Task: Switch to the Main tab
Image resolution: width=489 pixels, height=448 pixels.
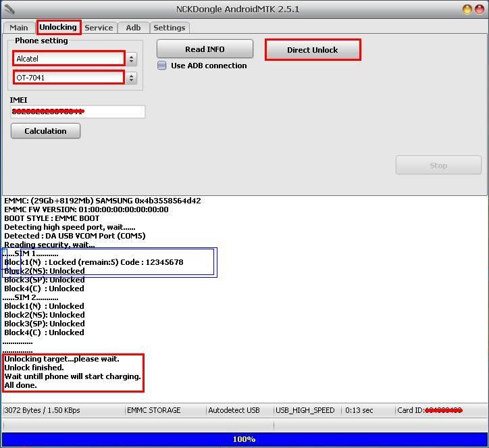Action: point(19,28)
